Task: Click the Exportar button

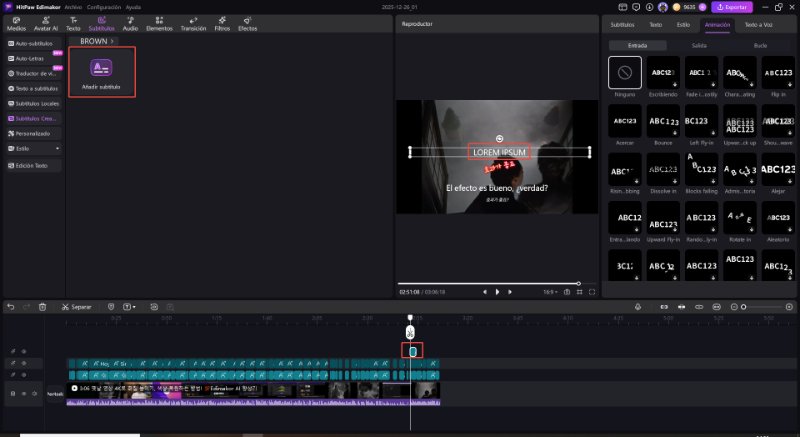Action: (733, 6)
